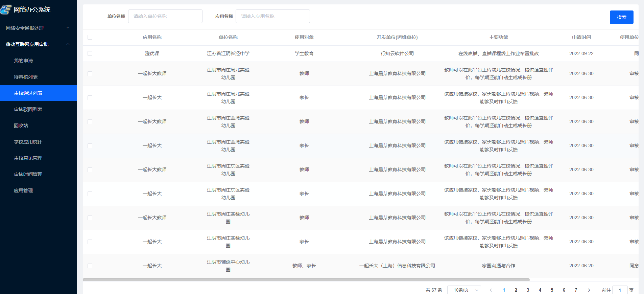644x294 pixels.
Task: Check the checkbox for 澄优课 row
Action: coord(90,53)
